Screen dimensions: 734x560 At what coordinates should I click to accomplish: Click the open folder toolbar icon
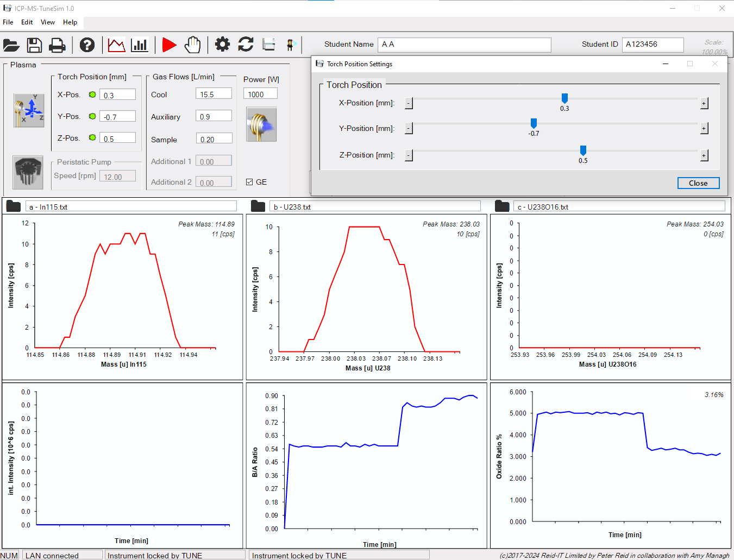[x=11, y=45]
